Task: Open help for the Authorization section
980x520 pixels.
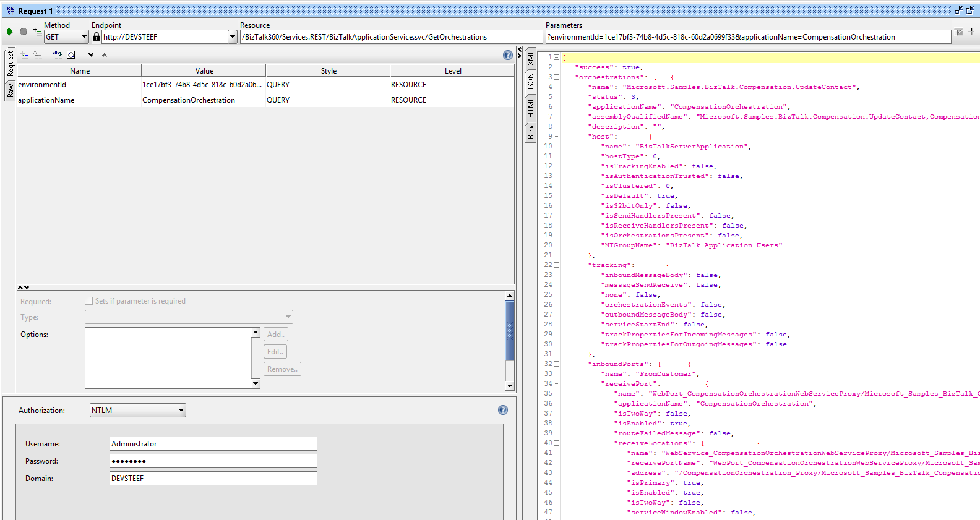Action: 502,410
